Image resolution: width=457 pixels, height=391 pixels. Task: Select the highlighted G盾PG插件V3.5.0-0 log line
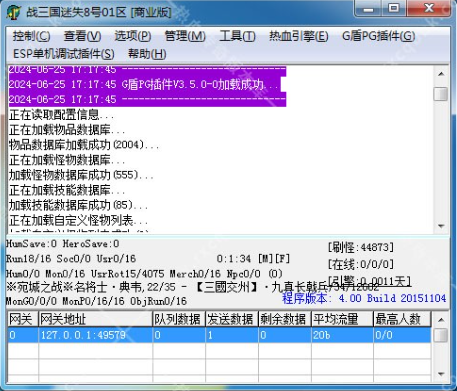(x=145, y=84)
